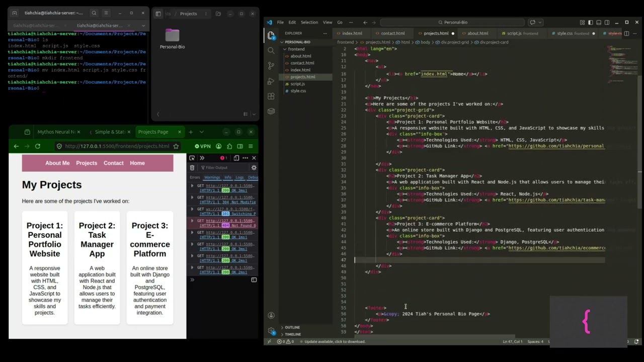Viewport: 644px width, 362px height.
Task: Open the browser hamburger menu
Action: pos(251,146)
